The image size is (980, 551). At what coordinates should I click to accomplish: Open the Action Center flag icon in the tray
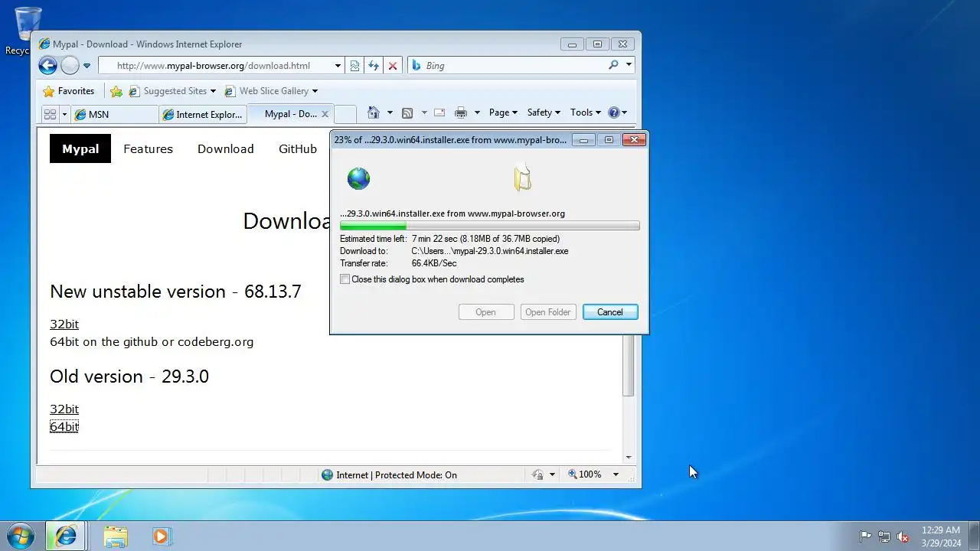(x=865, y=536)
